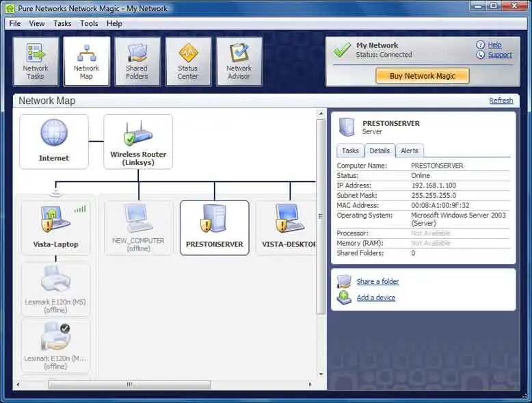This screenshot has height=403, width=532.
Task: Select the PRESTONSERVER node in map
Action: (x=215, y=227)
